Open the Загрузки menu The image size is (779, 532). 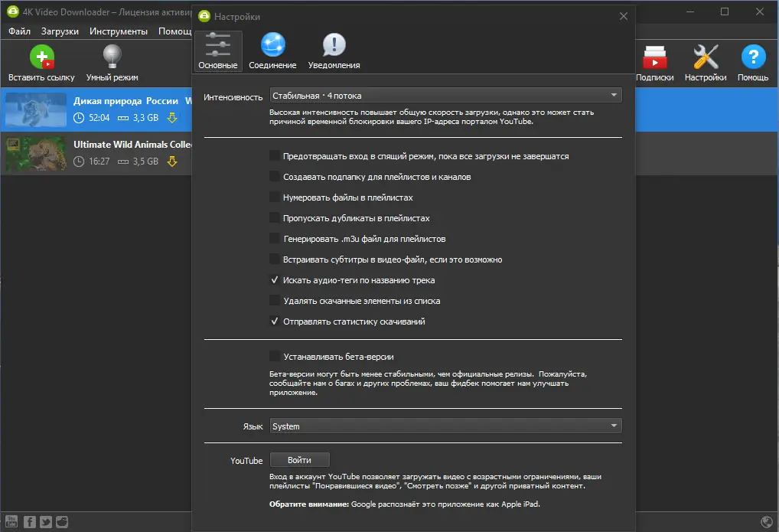click(x=60, y=31)
